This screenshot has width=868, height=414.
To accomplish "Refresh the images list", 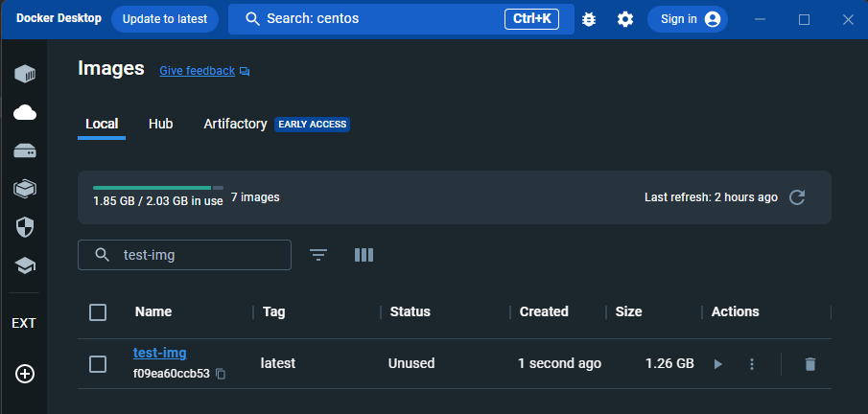I will pos(797,197).
